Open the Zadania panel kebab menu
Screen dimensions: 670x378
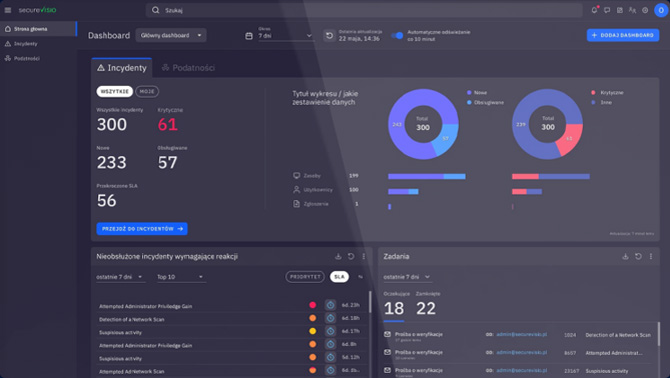pos(651,256)
